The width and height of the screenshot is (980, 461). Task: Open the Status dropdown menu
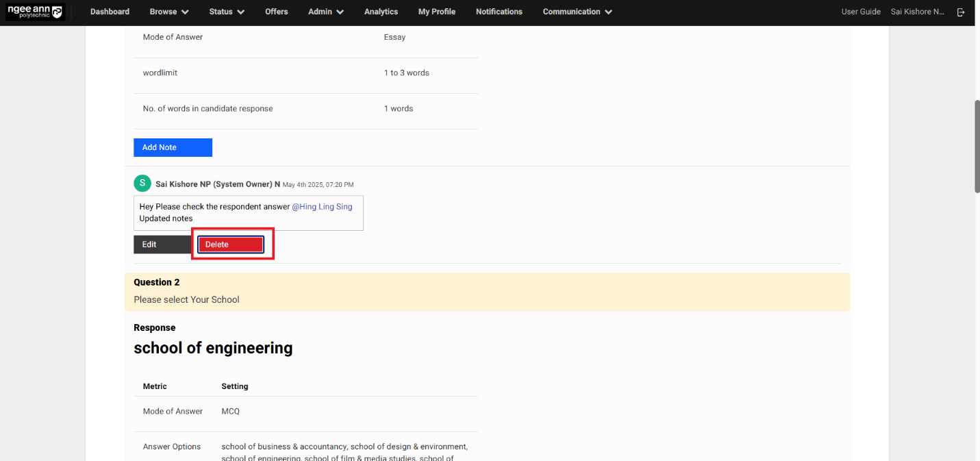pos(227,12)
